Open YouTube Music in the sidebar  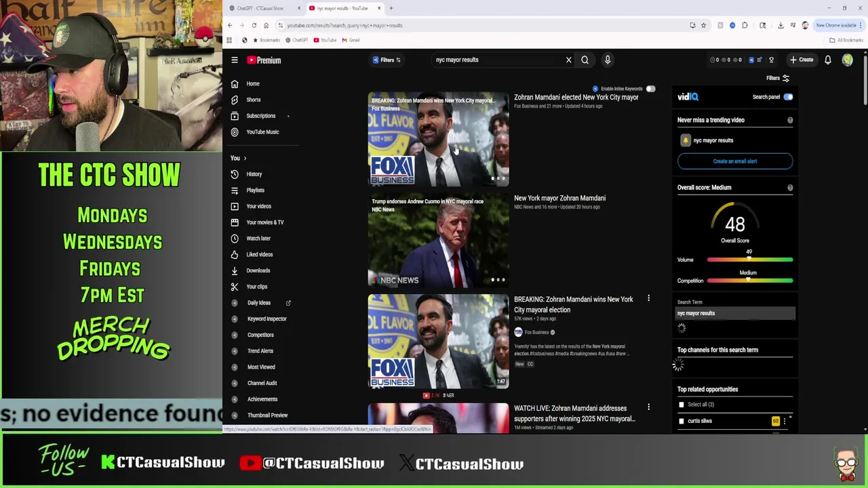[x=261, y=132]
